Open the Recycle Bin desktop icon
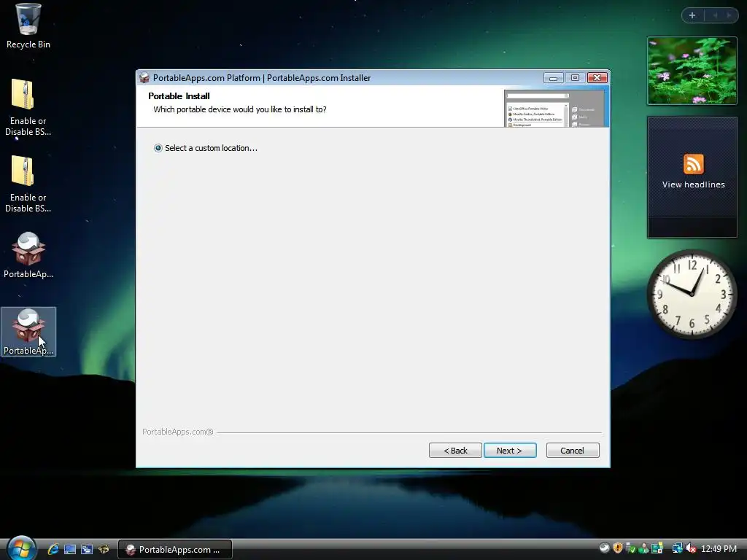747x560 pixels. tap(28, 26)
